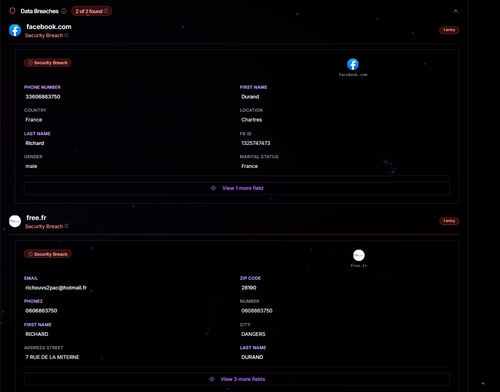Click Security Breach tag in the Facebook card
This screenshot has width=500, height=392.
click(x=48, y=63)
